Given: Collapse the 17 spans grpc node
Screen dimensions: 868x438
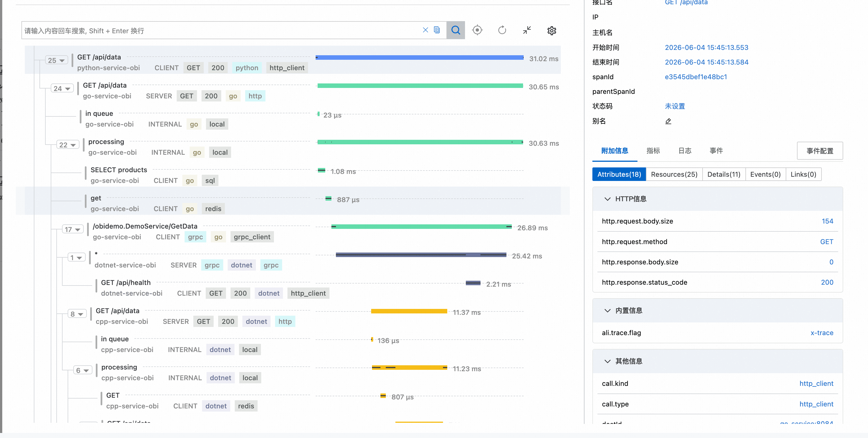Looking at the screenshot, I should [73, 229].
